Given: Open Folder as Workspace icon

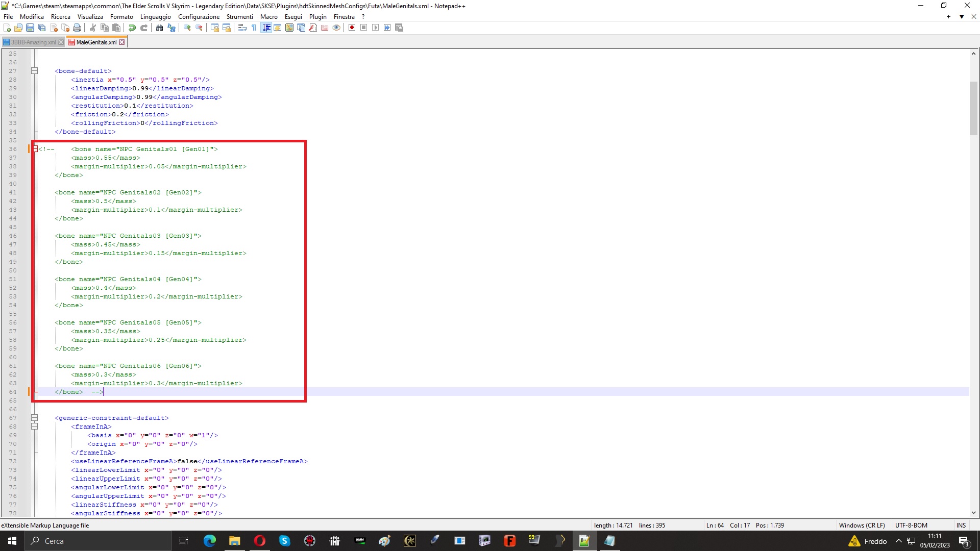Looking at the screenshot, I should tap(325, 28).
